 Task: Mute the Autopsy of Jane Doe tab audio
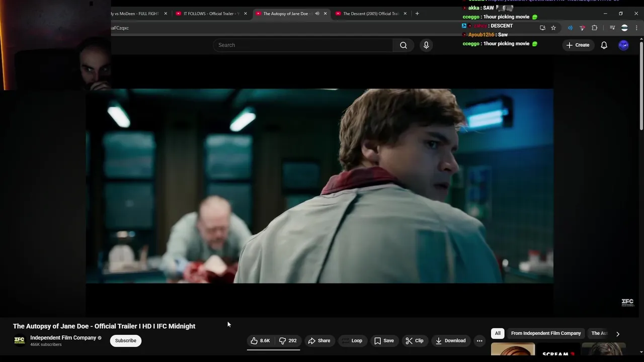tap(317, 14)
